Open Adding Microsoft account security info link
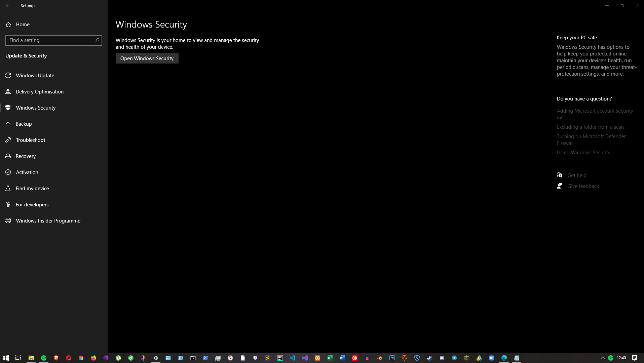644x363 pixels. 595,114
